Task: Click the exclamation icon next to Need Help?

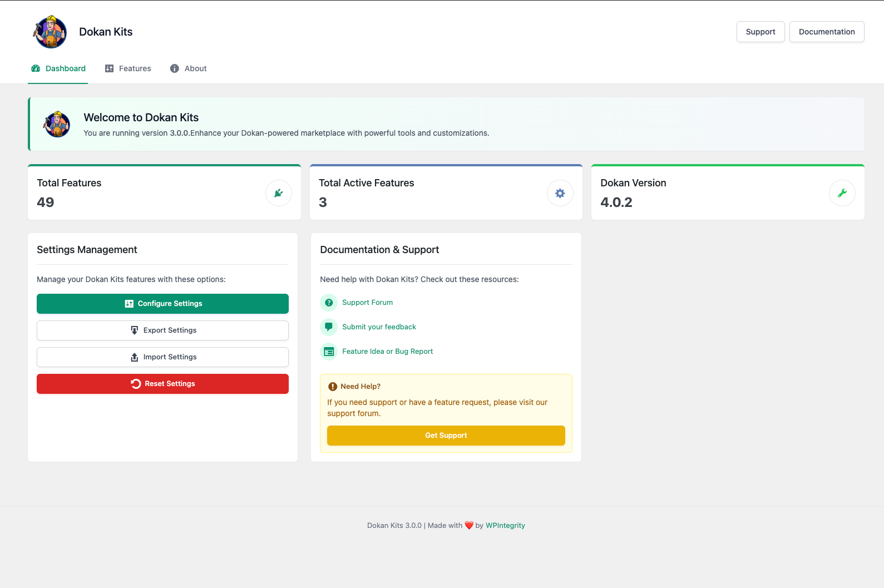Action: click(x=333, y=387)
